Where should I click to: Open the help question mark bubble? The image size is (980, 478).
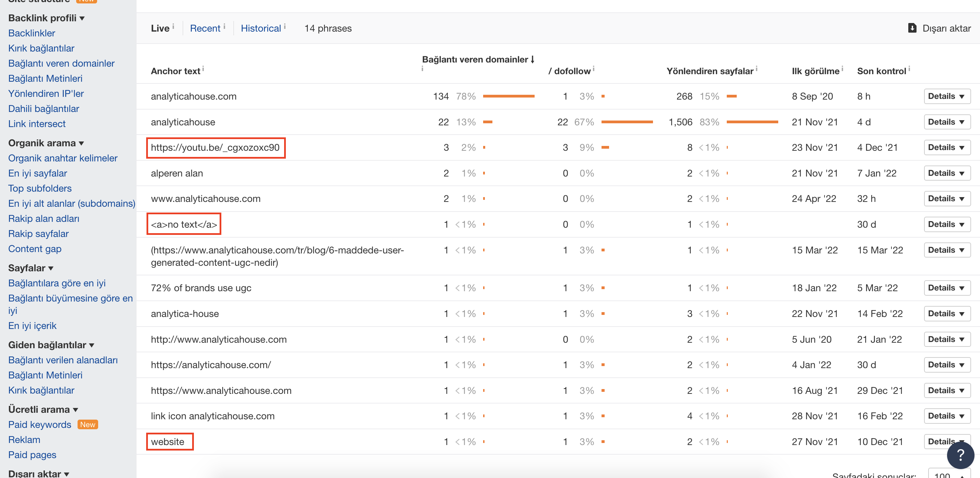click(x=960, y=455)
